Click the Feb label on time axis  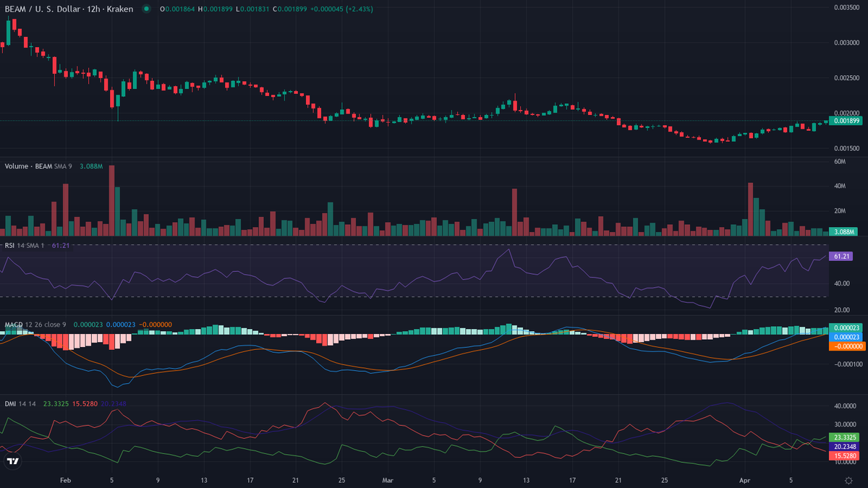tap(66, 479)
